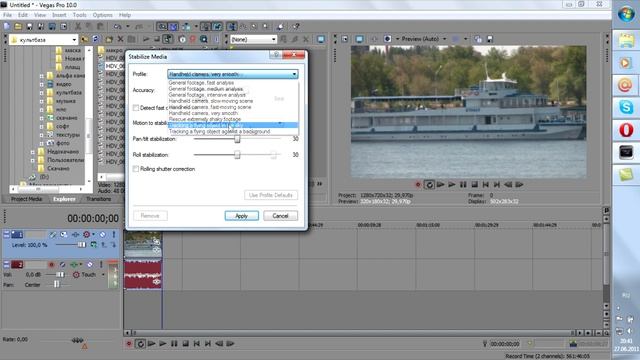Screen dimensions: 640x360
Task: Click the red audio event on track 2
Action: (143, 274)
